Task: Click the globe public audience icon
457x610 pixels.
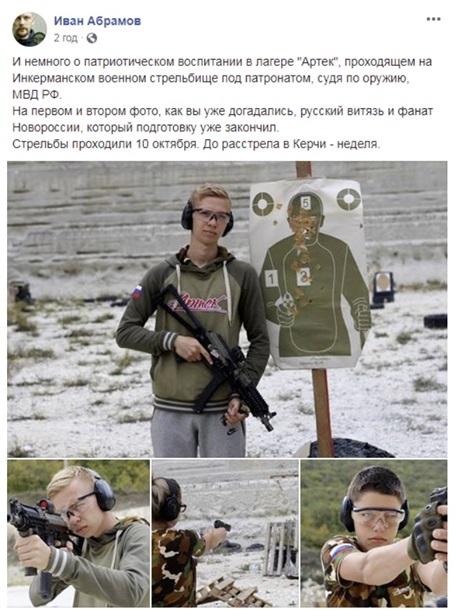Action: [92, 38]
